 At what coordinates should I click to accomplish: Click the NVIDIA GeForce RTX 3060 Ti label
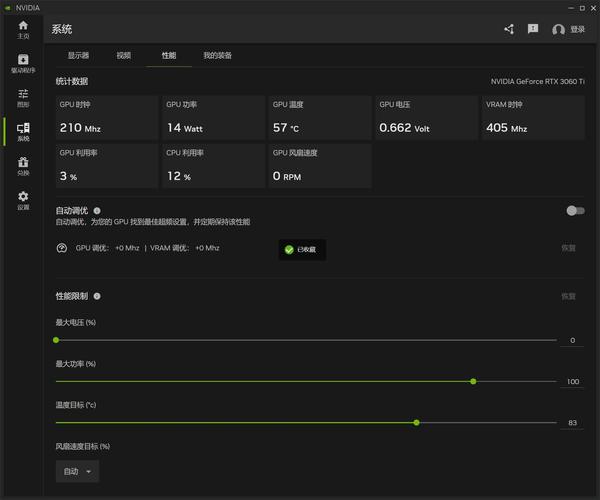[538, 81]
